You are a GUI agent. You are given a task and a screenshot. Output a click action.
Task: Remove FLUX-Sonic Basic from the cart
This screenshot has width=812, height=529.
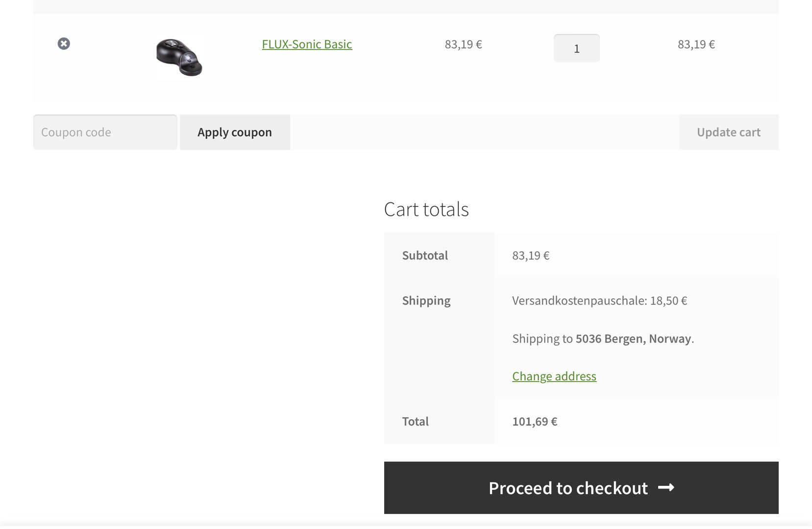(x=64, y=44)
